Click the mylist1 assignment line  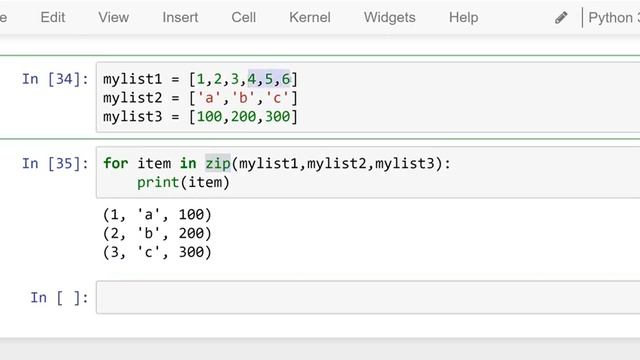200,79
